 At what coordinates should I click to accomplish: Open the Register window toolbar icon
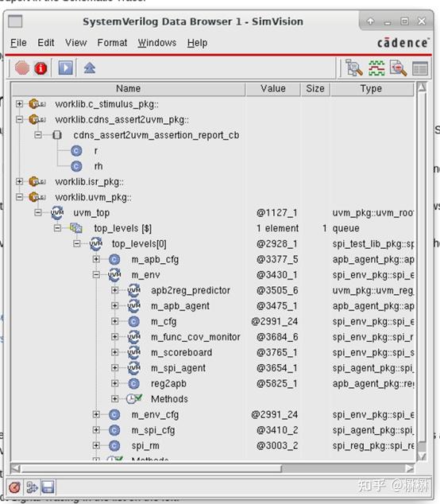click(x=420, y=68)
